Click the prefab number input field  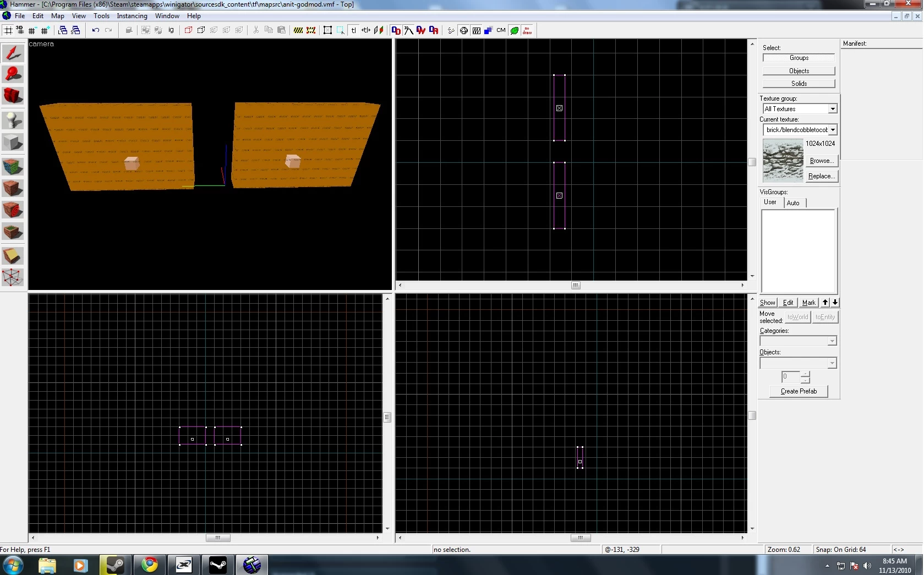coord(791,377)
